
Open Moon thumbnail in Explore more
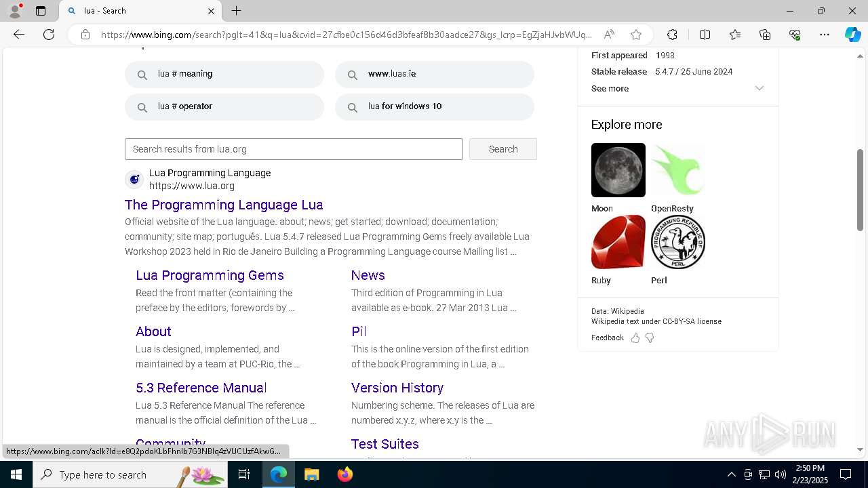tap(618, 170)
